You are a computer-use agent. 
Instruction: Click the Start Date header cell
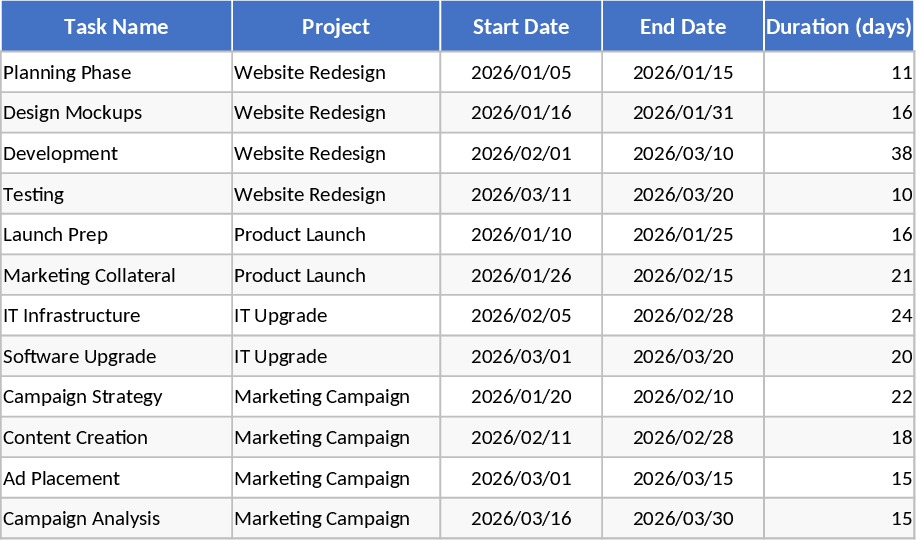(x=521, y=27)
